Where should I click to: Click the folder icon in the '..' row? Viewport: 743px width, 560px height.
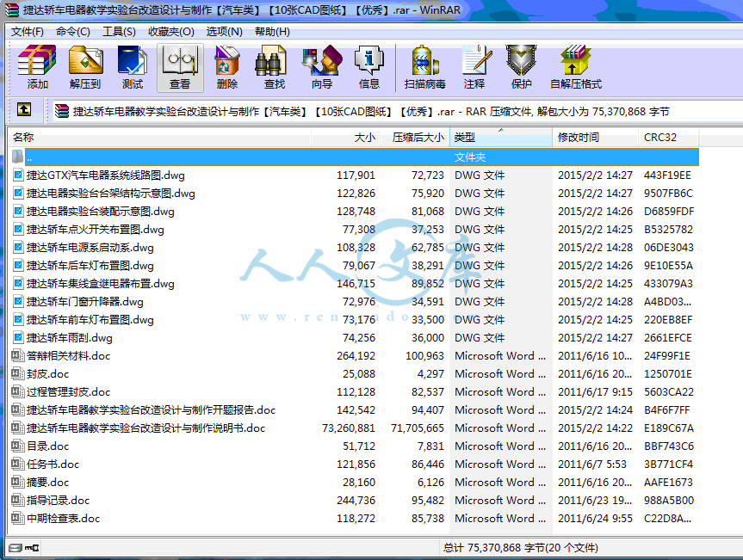17,157
